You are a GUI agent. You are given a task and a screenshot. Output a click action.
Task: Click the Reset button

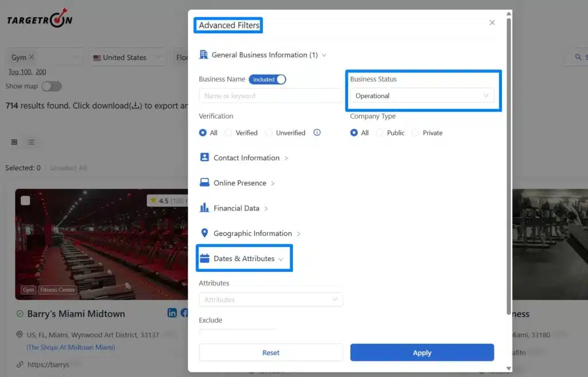[270, 353]
